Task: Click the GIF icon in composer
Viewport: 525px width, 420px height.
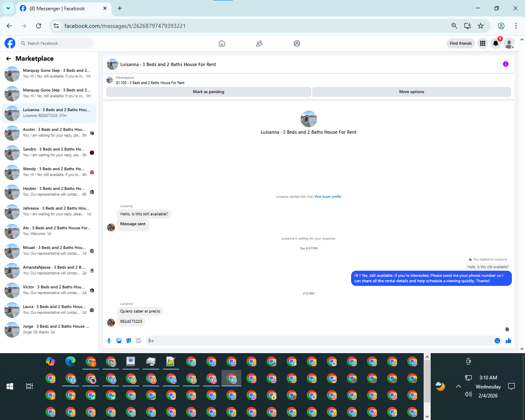Action: [x=139, y=341]
